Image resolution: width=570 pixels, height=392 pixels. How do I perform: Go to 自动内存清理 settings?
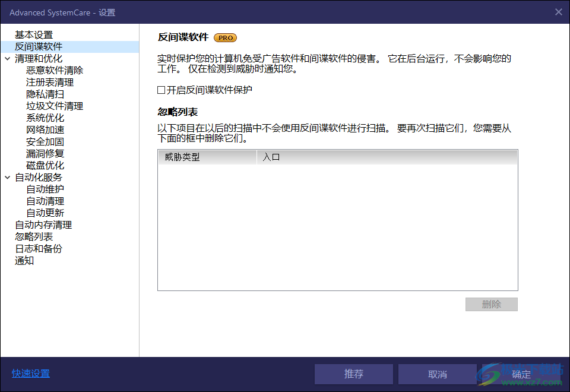[x=43, y=225]
